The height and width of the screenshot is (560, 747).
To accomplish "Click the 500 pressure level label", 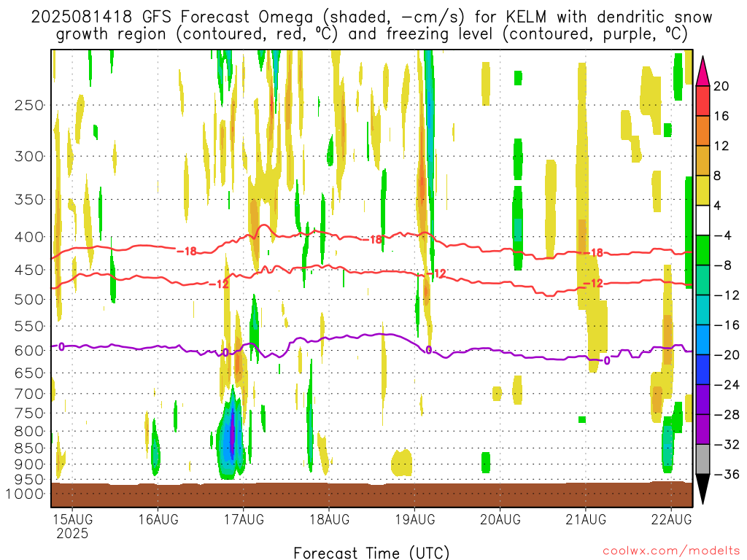I will (x=29, y=300).
